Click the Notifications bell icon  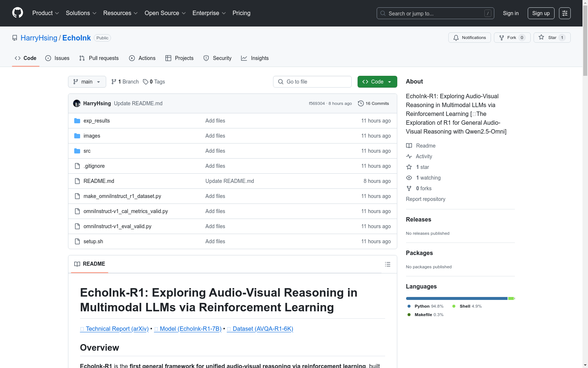(456, 38)
